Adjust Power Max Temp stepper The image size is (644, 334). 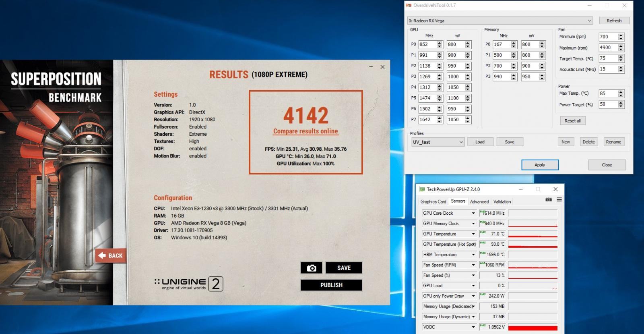pos(621,93)
